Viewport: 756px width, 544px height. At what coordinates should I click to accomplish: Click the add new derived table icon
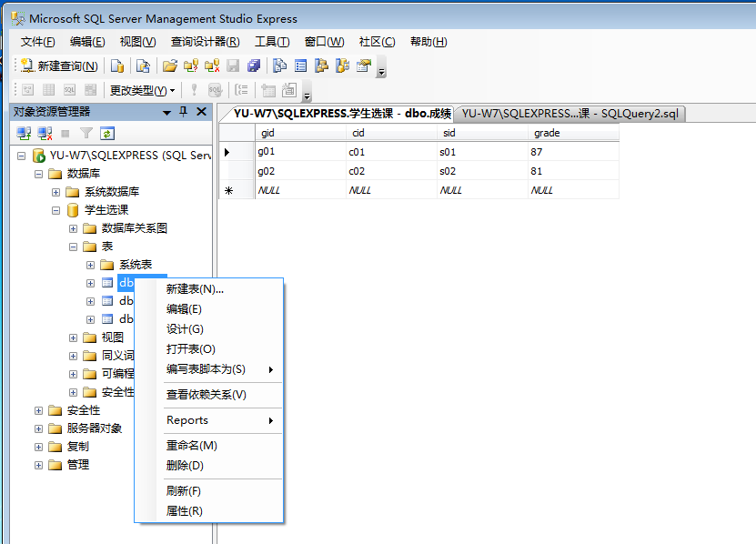[x=289, y=90]
